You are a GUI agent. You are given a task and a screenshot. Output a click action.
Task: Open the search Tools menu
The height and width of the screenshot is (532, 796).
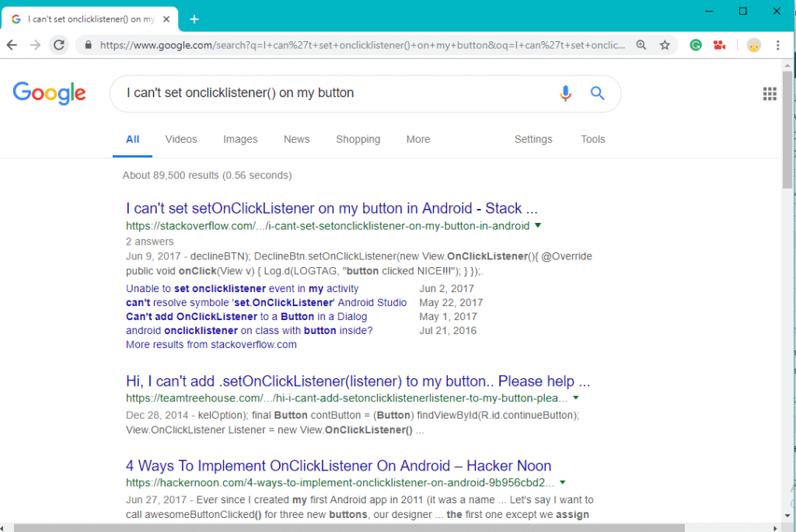pyautogui.click(x=592, y=139)
